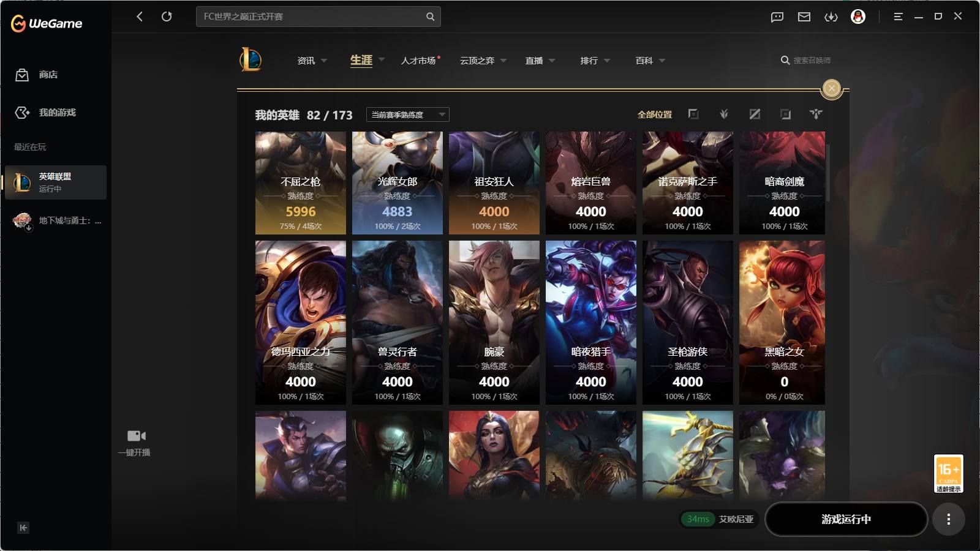The image size is (980, 551).
Task: Click the WeGame logo
Action: point(47,24)
